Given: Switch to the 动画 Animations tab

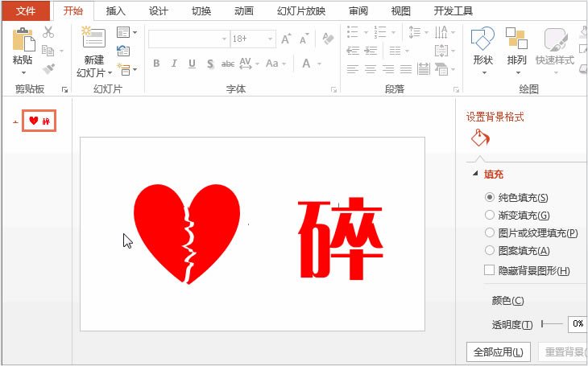Looking at the screenshot, I should 244,11.
